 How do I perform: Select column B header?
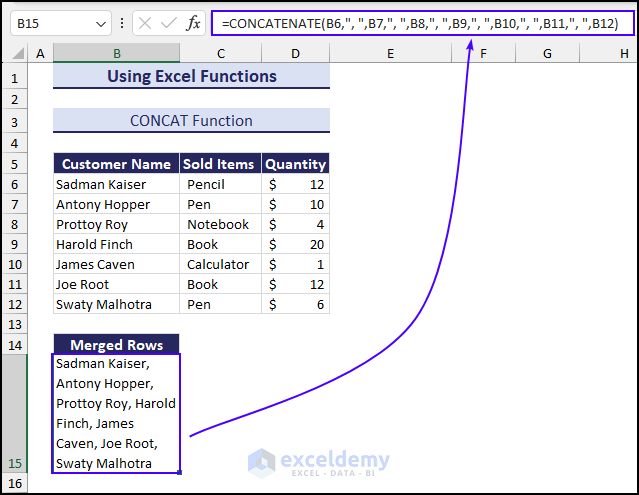point(117,53)
